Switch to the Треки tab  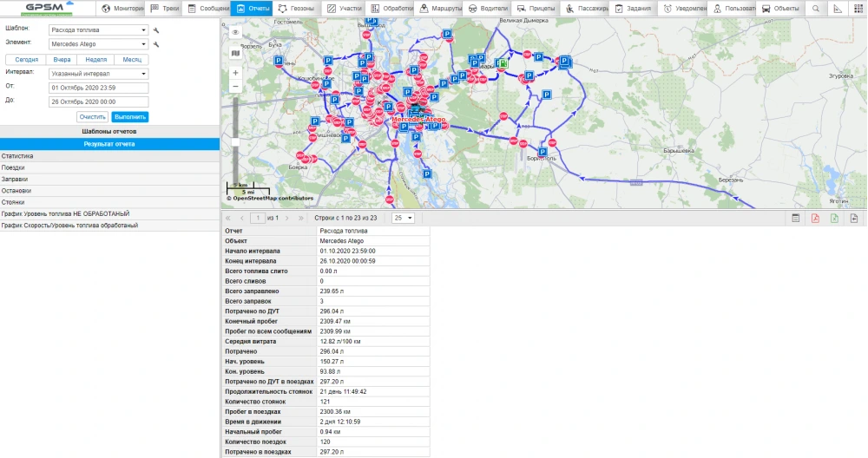[x=164, y=9]
